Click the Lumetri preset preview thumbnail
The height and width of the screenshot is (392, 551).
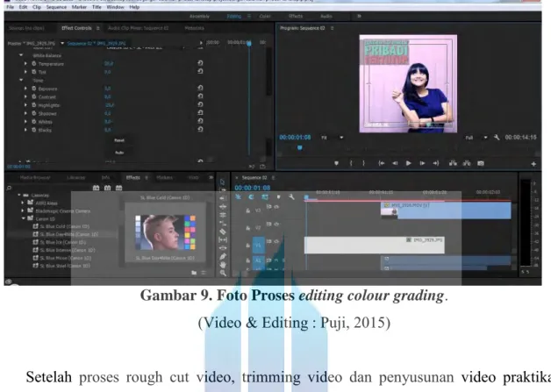click(165, 232)
